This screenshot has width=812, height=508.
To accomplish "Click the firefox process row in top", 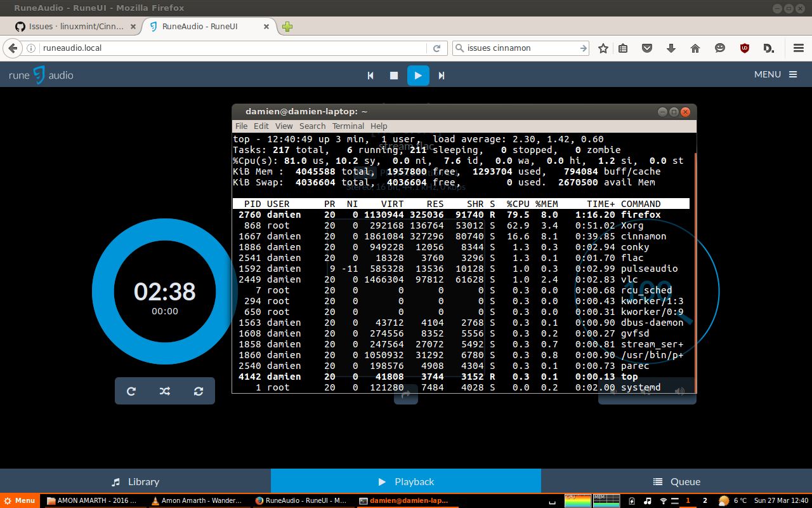I will [461, 215].
